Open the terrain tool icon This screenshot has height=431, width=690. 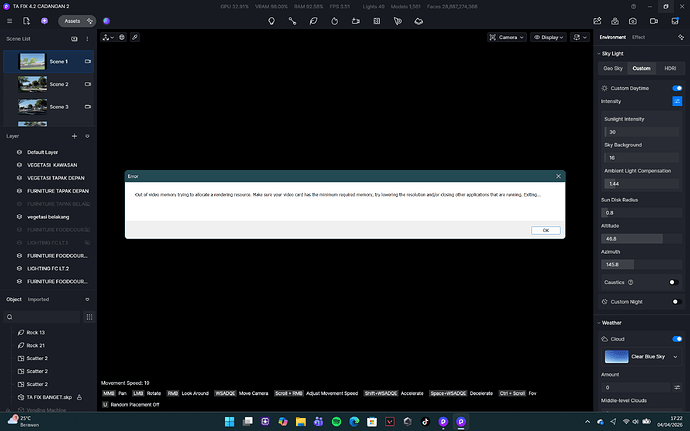coord(418,21)
